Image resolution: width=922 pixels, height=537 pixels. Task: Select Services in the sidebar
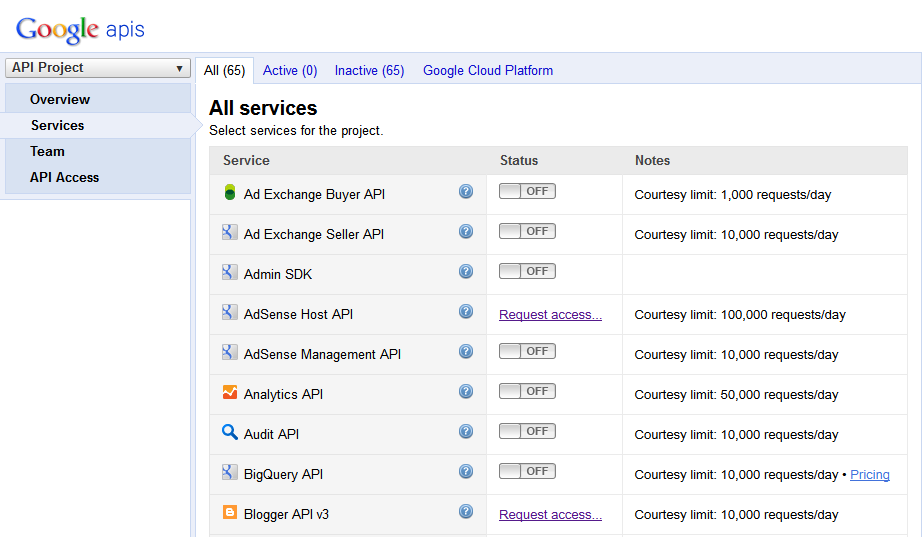58,125
